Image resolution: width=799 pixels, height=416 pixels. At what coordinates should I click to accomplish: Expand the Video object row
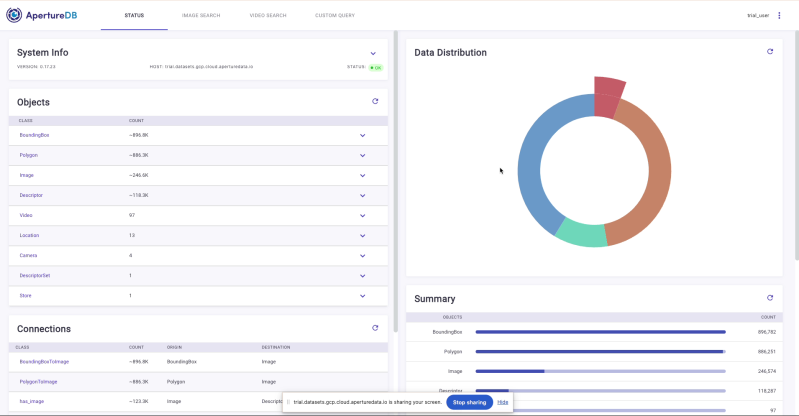click(x=362, y=216)
